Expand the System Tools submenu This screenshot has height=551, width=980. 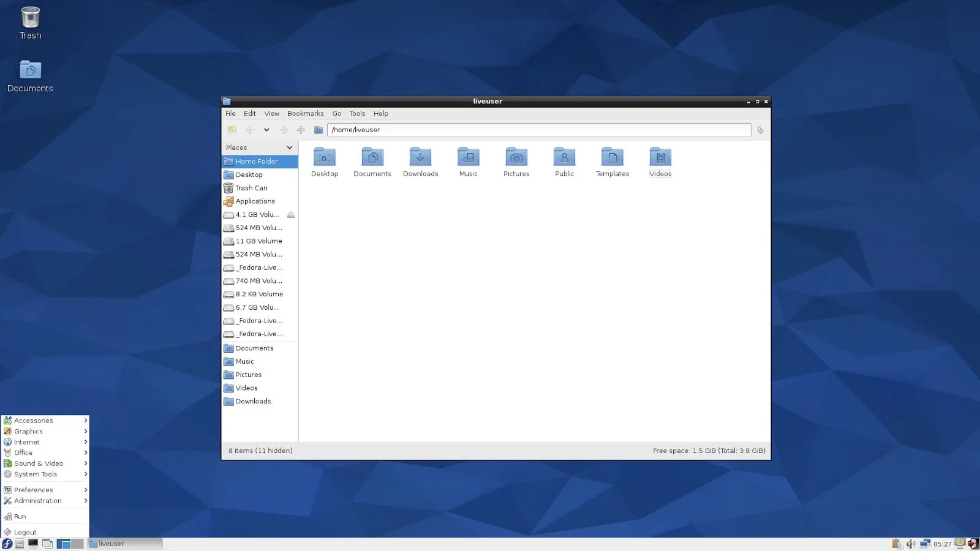pyautogui.click(x=45, y=474)
